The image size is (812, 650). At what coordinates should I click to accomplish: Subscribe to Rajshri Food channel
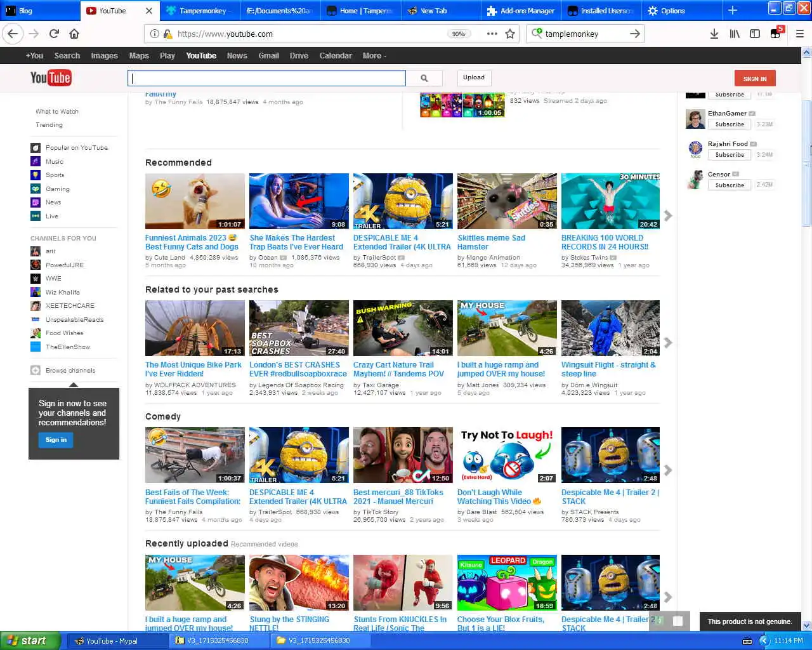[x=730, y=155]
